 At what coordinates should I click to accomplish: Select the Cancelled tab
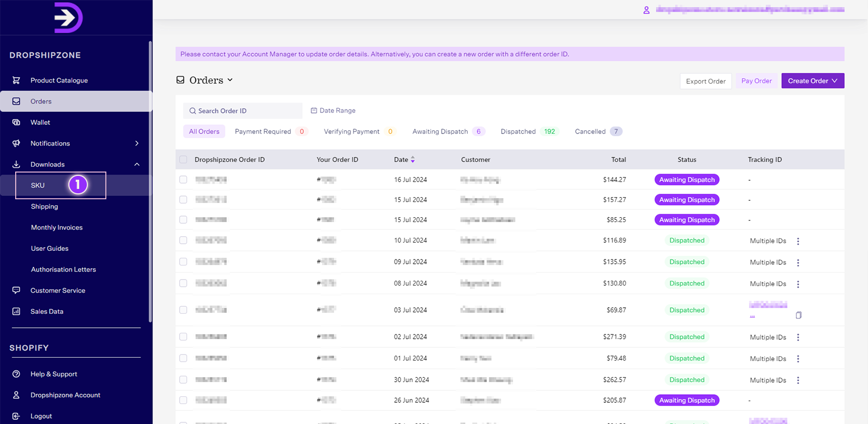[x=598, y=131]
